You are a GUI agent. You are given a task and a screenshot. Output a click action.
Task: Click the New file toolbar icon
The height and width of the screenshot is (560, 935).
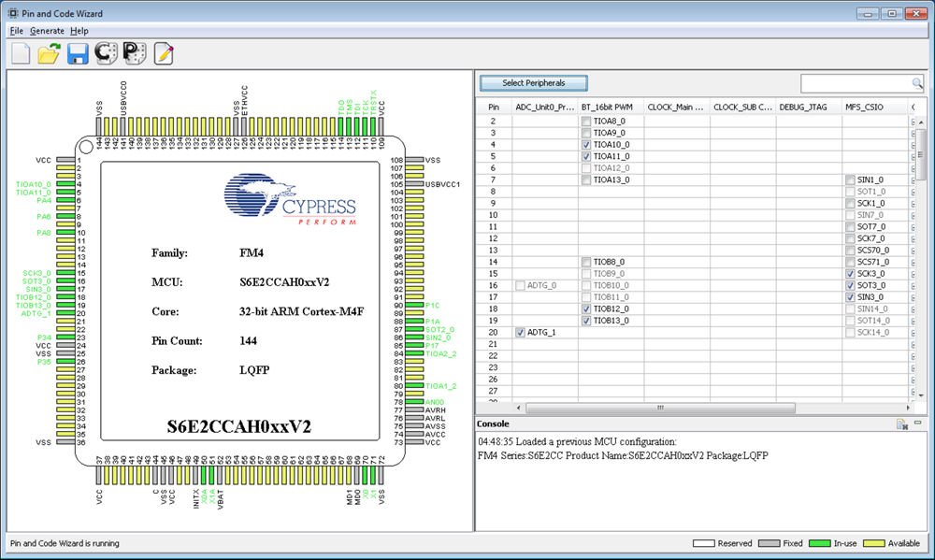coord(21,53)
